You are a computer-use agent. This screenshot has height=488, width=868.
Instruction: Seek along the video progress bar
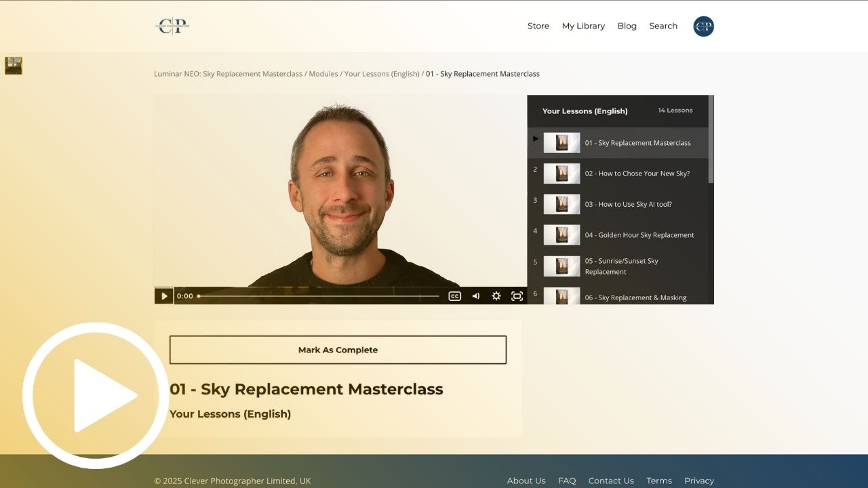(319, 296)
